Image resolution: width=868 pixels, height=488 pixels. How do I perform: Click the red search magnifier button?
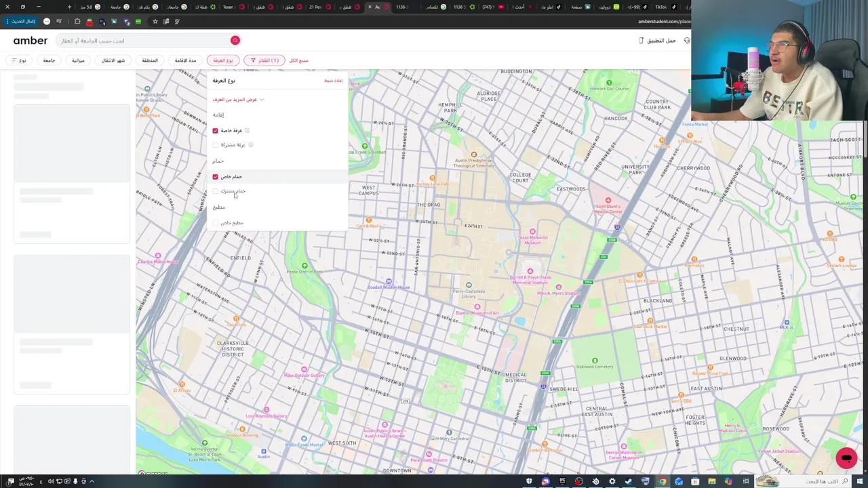tap(235, 41)
